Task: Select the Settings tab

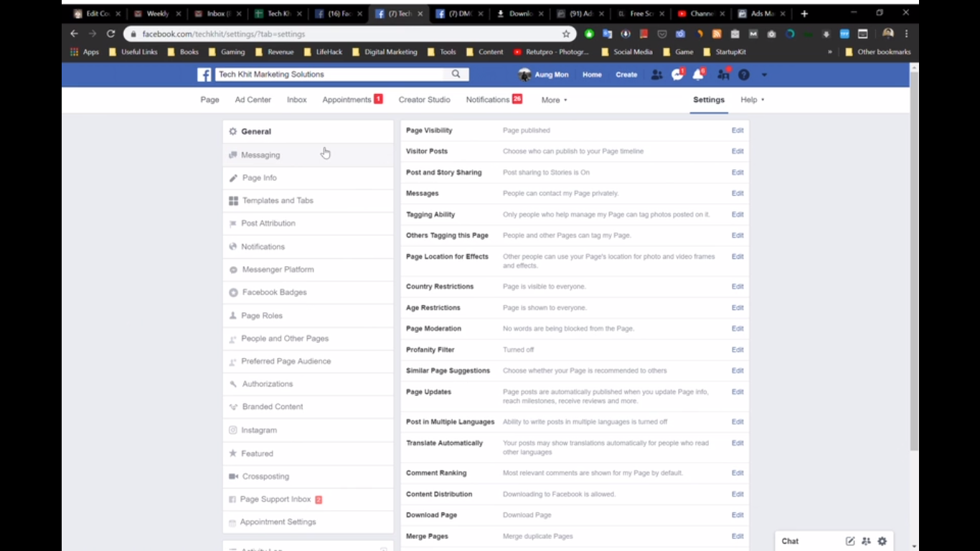Action: coord(709,100)
